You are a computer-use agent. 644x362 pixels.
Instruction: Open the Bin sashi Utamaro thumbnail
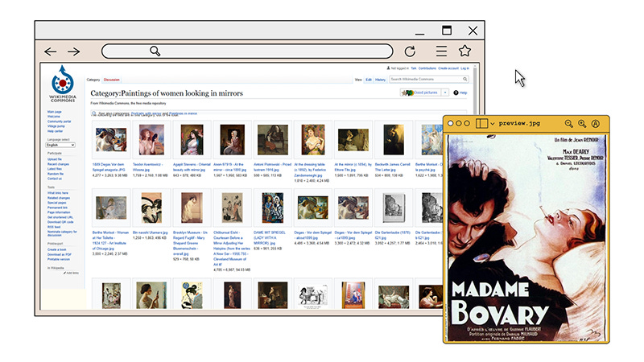pos(151,208)
